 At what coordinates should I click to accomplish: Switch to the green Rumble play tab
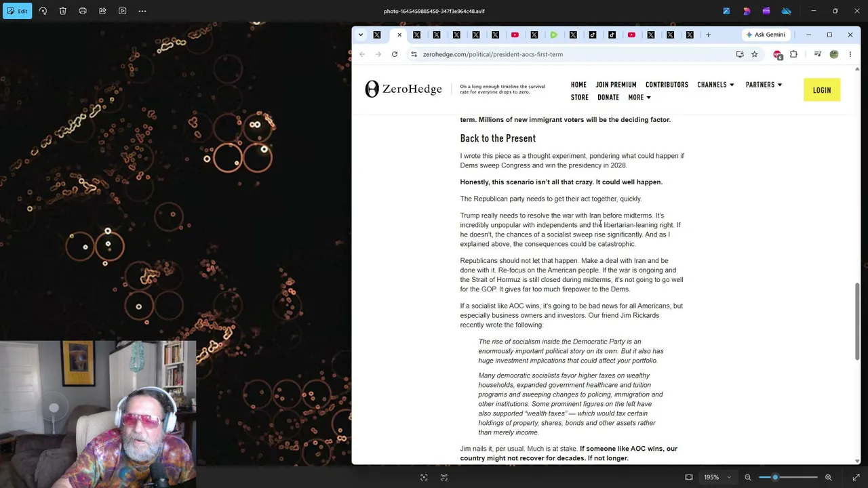(x=553, y=35)
